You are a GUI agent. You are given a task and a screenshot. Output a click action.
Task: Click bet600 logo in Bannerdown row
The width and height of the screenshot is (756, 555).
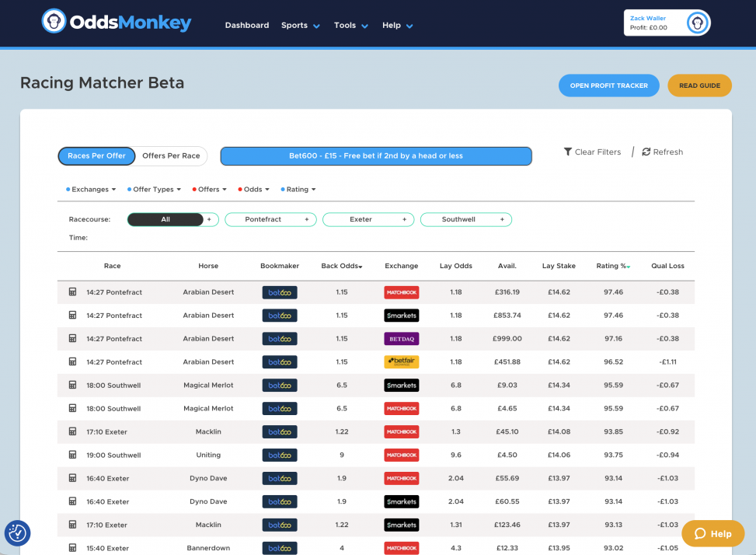pyautogui.click(x=280, y=548)
